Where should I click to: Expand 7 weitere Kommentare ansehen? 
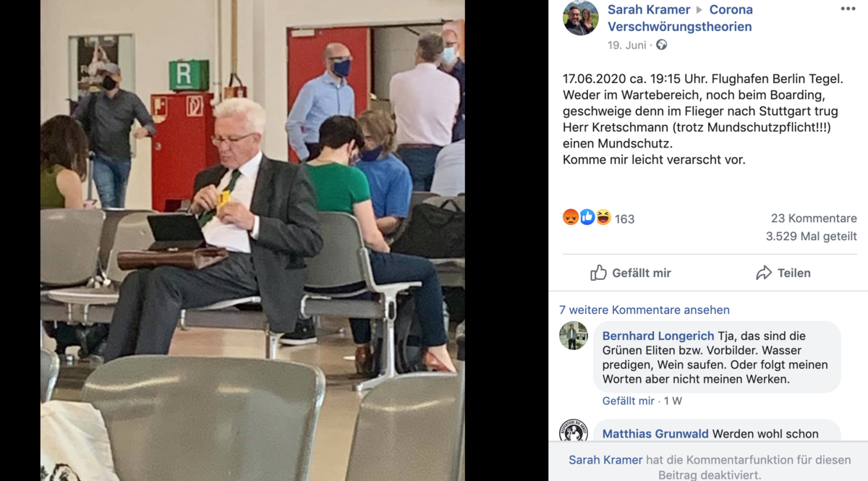click(x=644, y=310)
